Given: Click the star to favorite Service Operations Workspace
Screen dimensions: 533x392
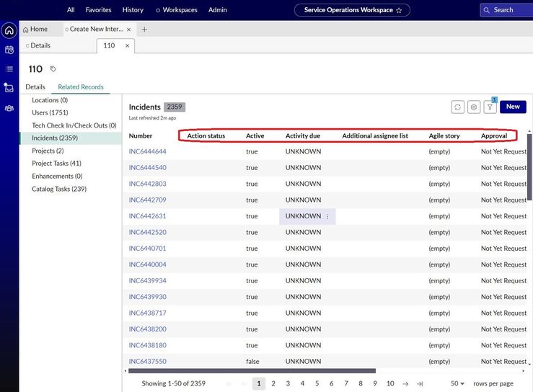Looking at the screenshot, I should point(399,11).
